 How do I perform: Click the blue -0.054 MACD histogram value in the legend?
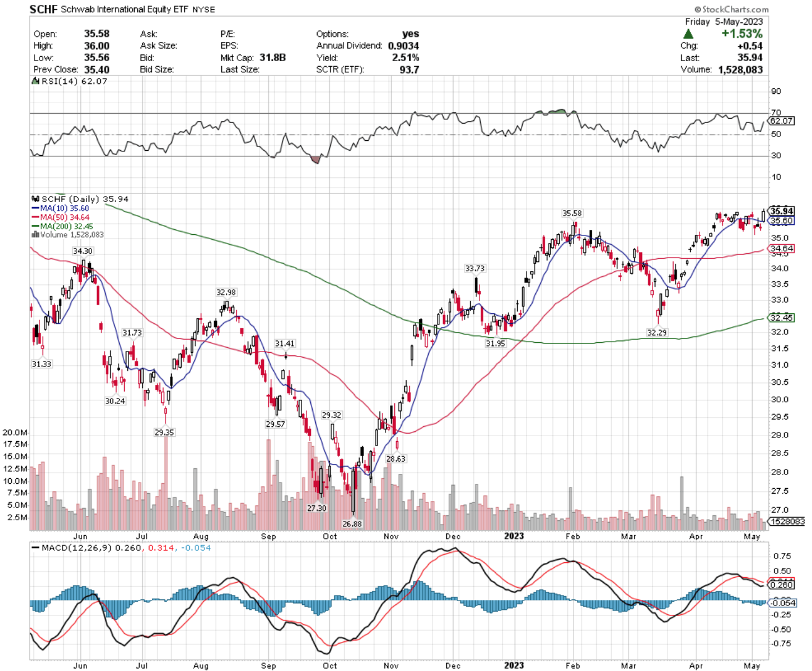tap(196, 548)
